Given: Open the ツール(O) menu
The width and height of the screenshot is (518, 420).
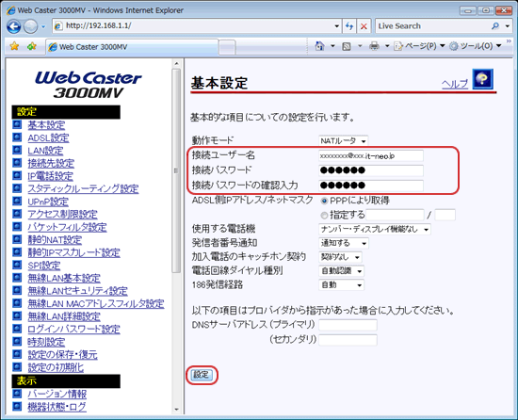Looking at the screenshot, I should 476,46.
